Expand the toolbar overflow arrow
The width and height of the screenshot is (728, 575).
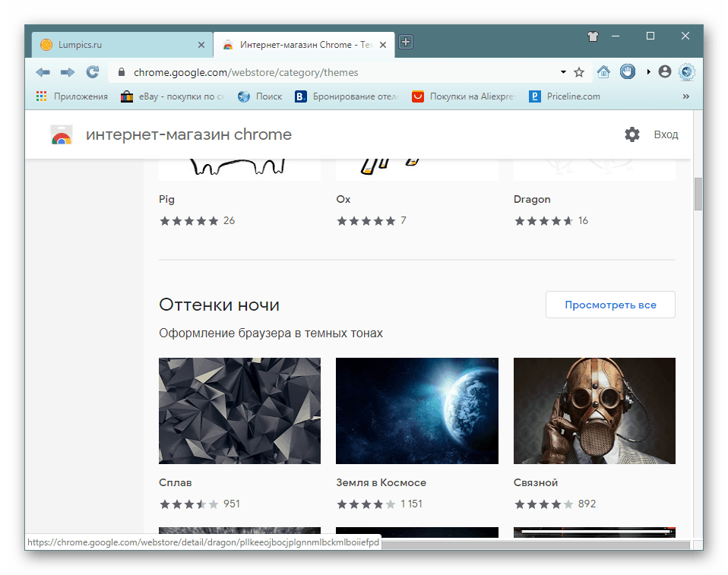649,72
